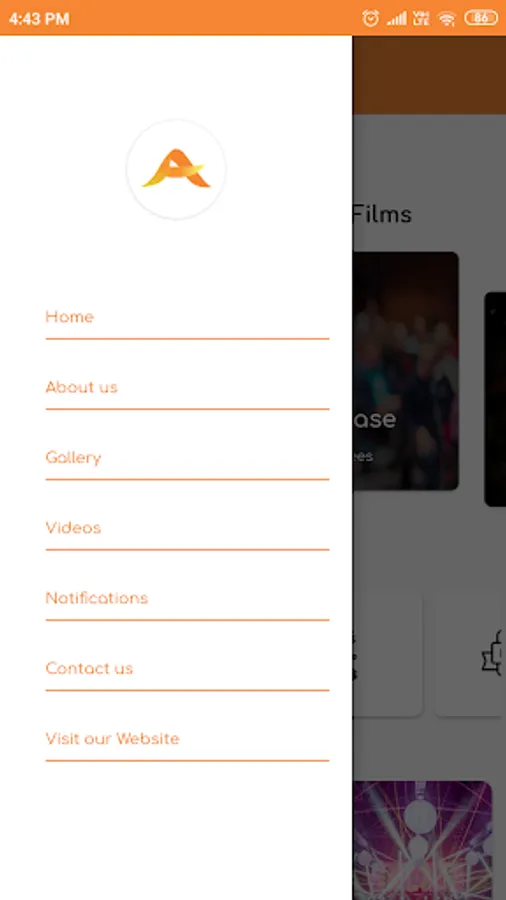Tap the orange A logo in the drawer
Image resolution: width=506 pixels, height=900 pixels.
pos(176,169)
